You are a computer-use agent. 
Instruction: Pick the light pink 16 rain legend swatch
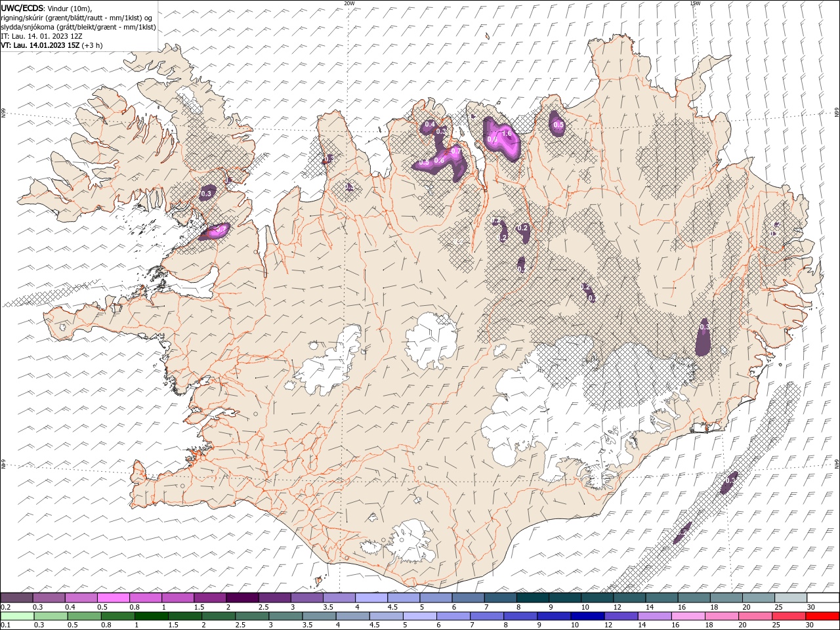[x=688, y=616]
